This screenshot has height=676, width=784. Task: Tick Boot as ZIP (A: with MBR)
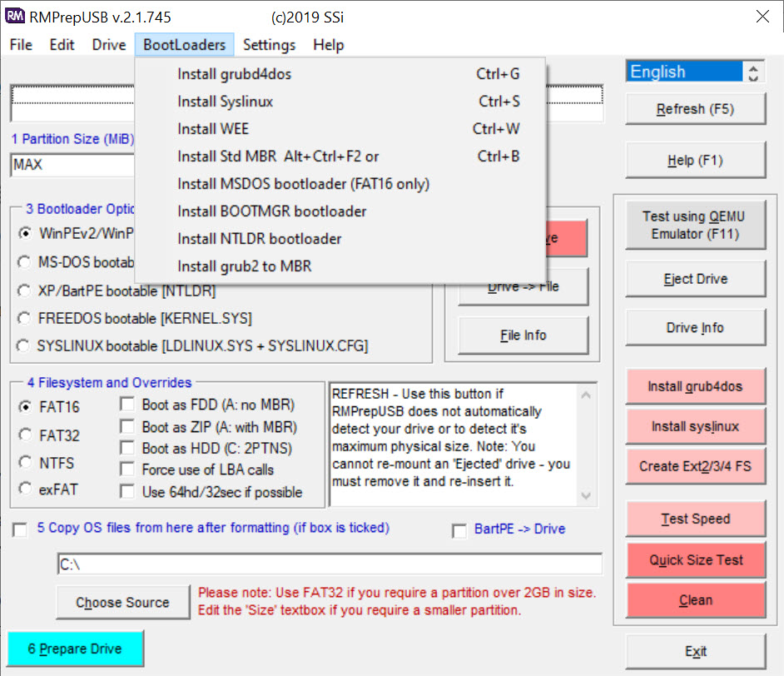click(127, 426)
